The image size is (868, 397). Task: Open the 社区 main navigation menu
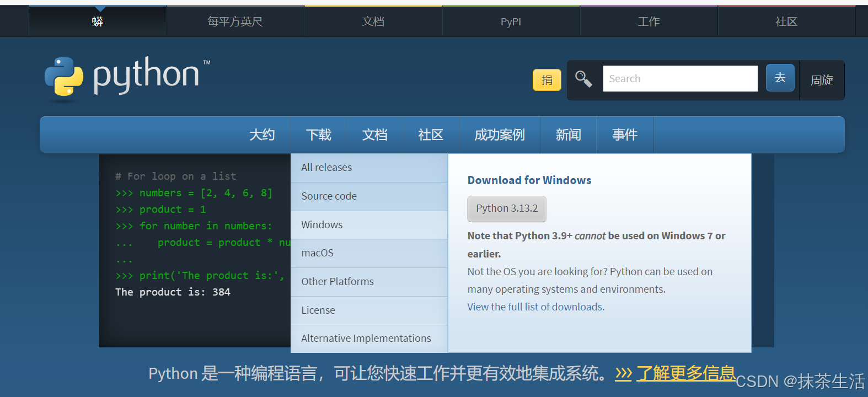point(431,135)
